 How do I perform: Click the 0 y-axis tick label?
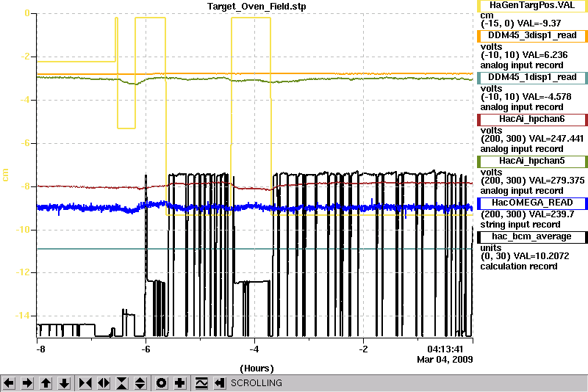tap(27, 13)
